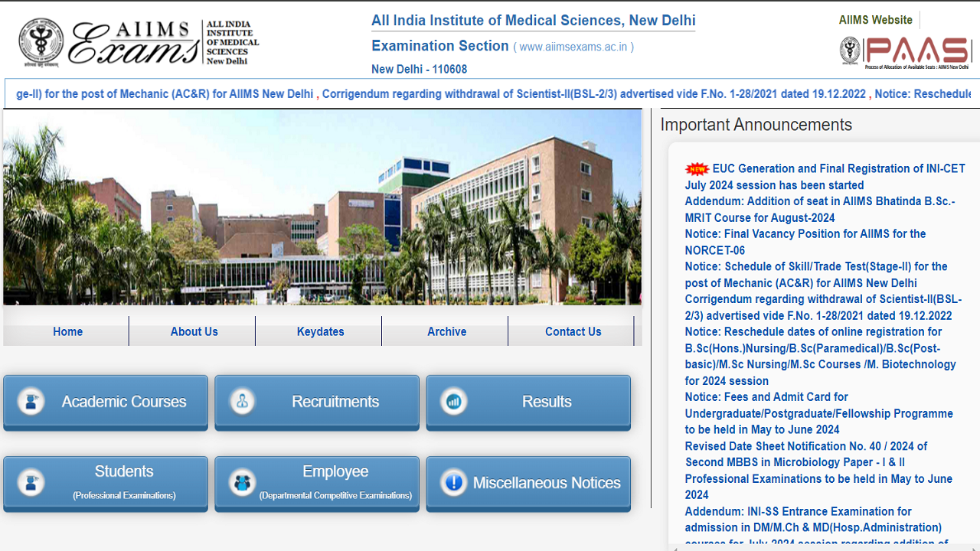Click the Important Announcements heading

pyautogui.click(x=756, y=125)
